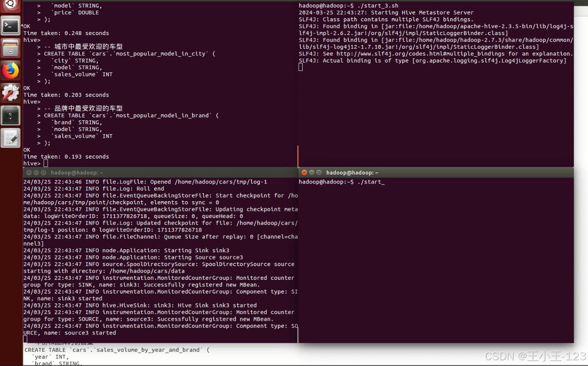Image resolution: width=588 pixels, height=366 pixels.
Task: Close the Flume log terminal window
Action: coord(29,172)
